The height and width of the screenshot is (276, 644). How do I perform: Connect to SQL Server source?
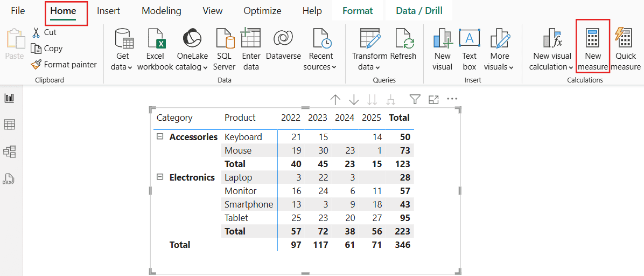[x=224, y=50]
